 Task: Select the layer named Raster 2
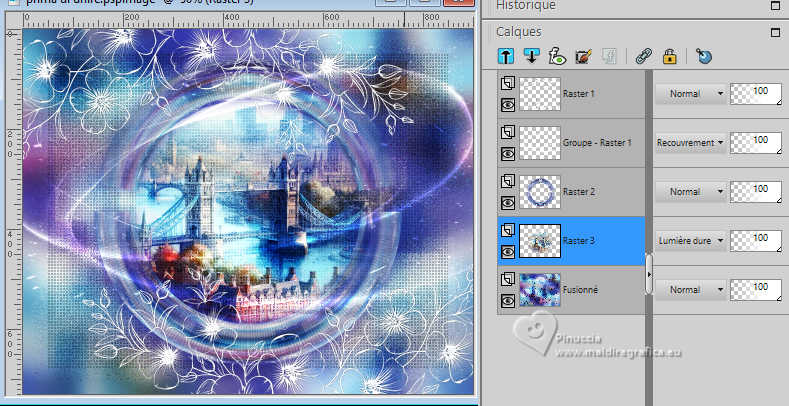579,192
